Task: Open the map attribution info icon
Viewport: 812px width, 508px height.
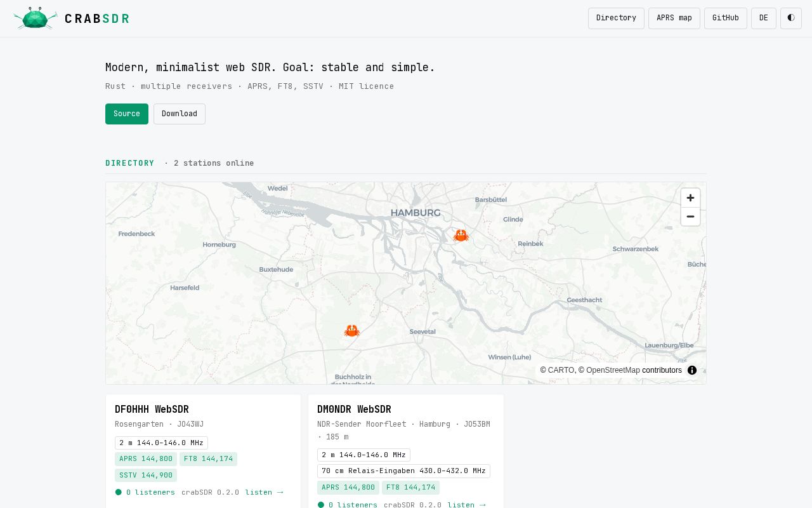Action: coord(692,370)
